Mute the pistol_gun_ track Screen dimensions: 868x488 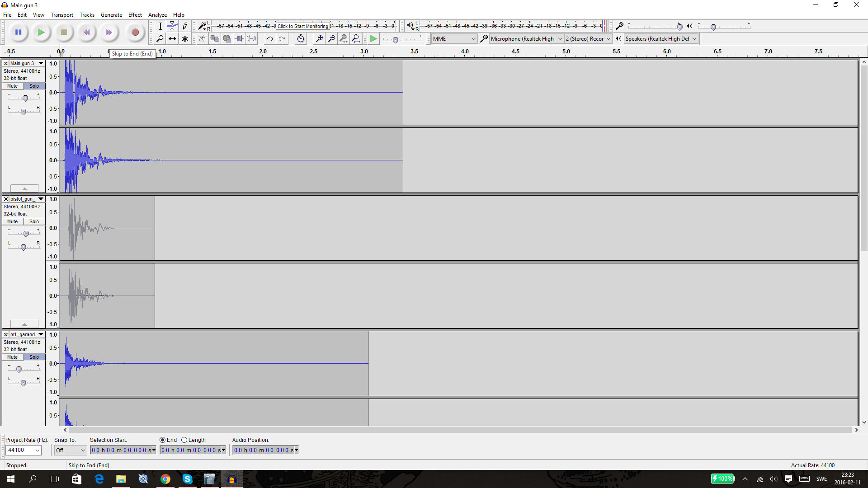[x=12, y=221]
